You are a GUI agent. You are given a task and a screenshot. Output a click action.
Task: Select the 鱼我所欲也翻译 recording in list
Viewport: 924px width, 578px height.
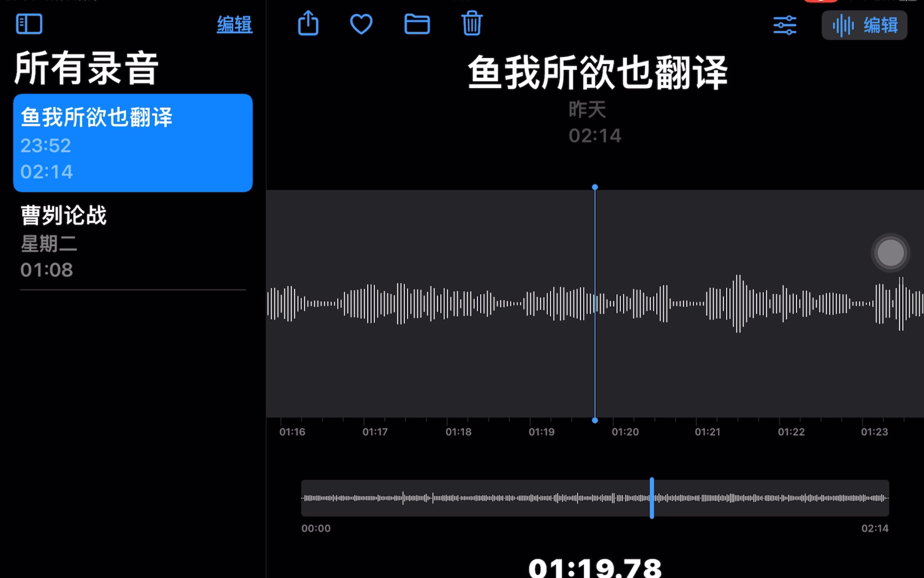[133, 143]
